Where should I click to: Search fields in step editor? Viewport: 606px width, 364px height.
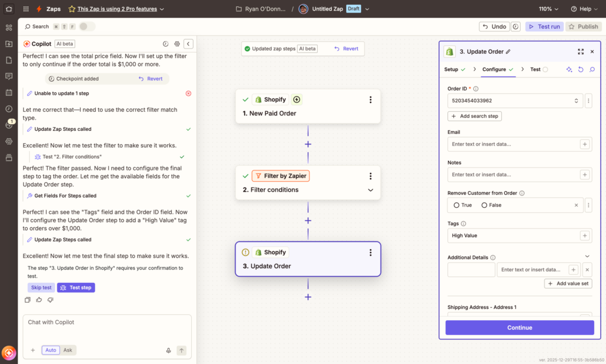coord(592,70)
